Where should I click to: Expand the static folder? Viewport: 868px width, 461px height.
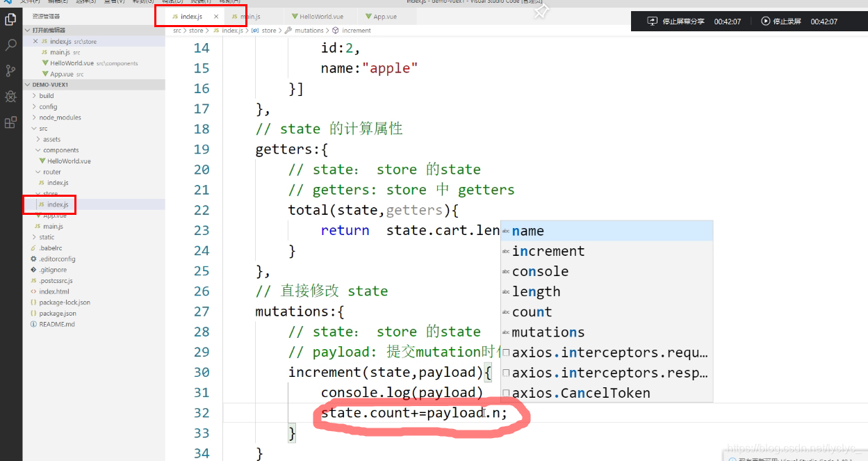pos(47,237)
